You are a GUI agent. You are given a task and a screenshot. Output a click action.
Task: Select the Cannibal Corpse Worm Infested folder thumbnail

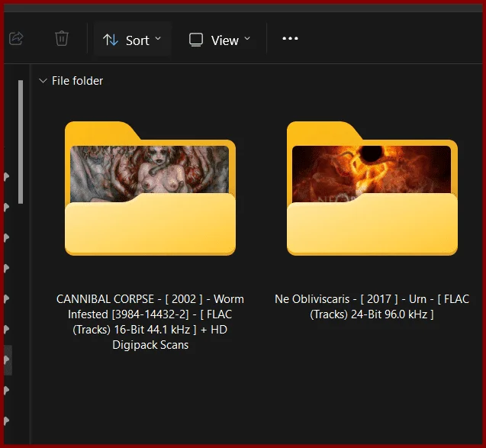150,189
